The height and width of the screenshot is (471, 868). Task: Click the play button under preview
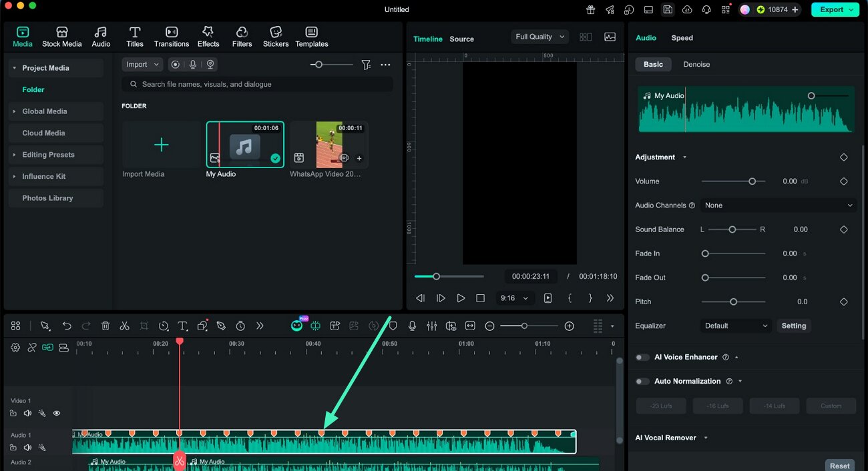point(461,298)
